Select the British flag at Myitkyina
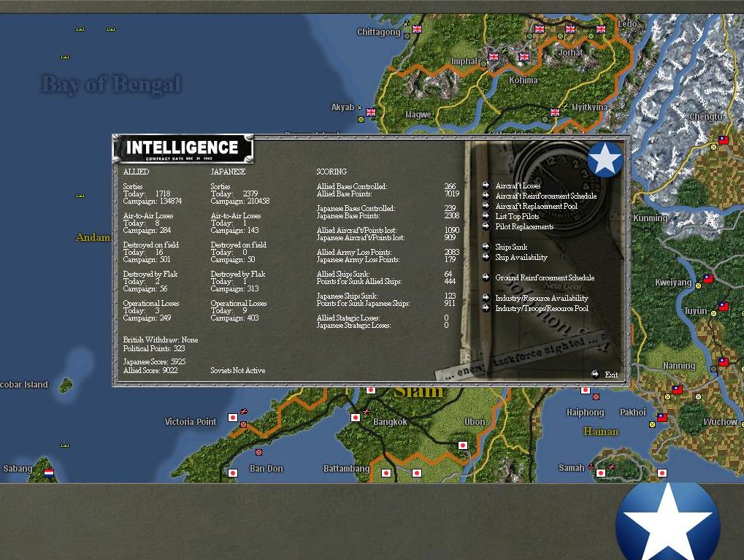The width and height of the screenshot is (744, 560). [x=554, y=112]
